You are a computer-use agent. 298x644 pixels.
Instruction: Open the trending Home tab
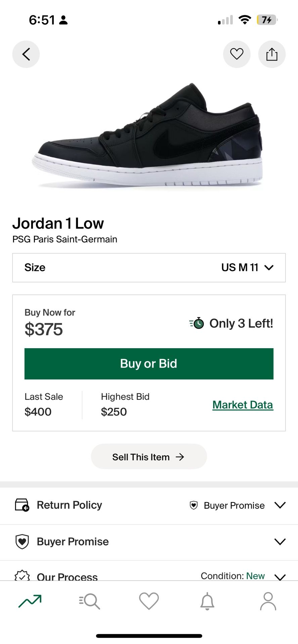click(x=30, y=601)
